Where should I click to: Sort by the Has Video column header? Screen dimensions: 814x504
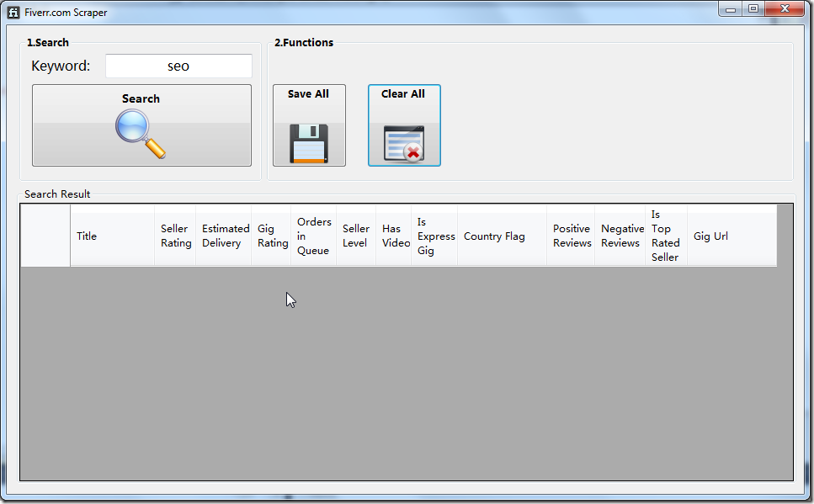click(x=394, y=236)
